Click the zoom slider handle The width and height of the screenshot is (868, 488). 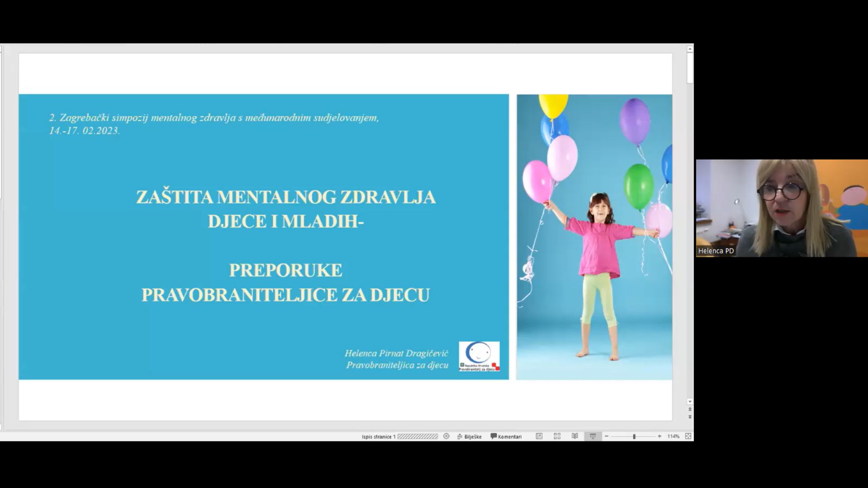(634, 436)
